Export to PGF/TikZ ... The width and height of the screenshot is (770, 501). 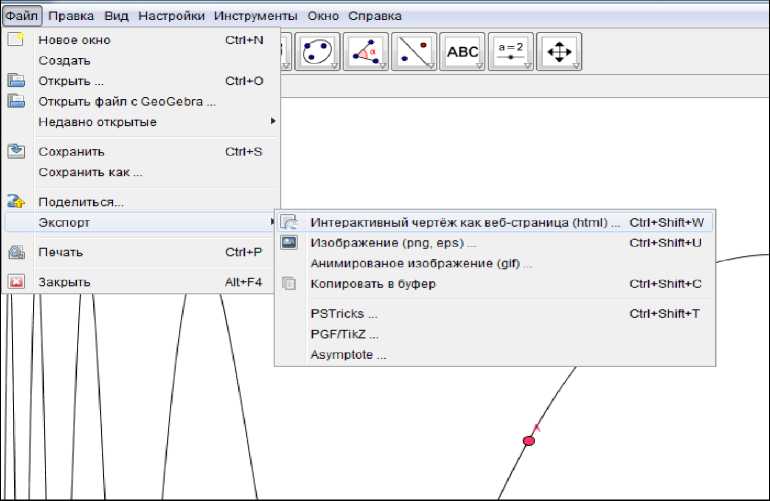[x=495, y=334]
